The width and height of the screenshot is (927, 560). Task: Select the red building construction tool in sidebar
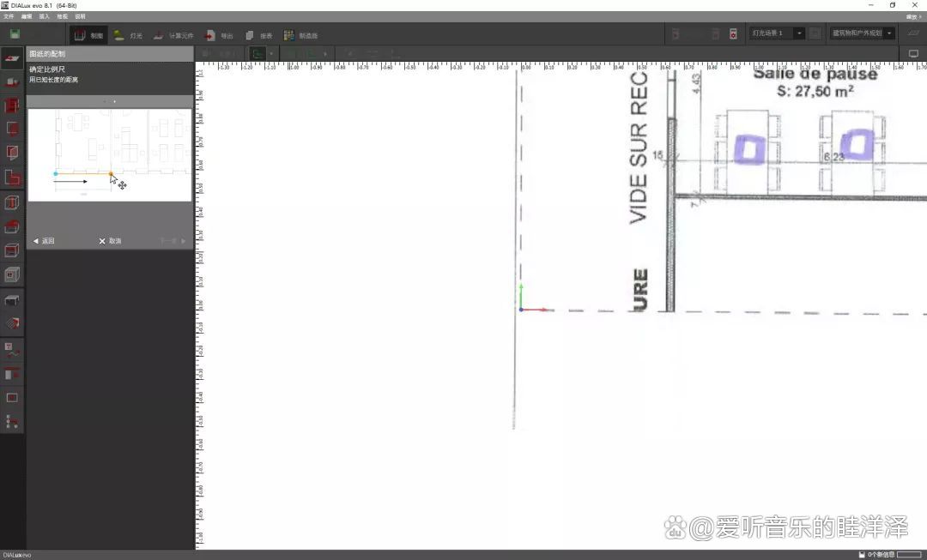point(12,105)
